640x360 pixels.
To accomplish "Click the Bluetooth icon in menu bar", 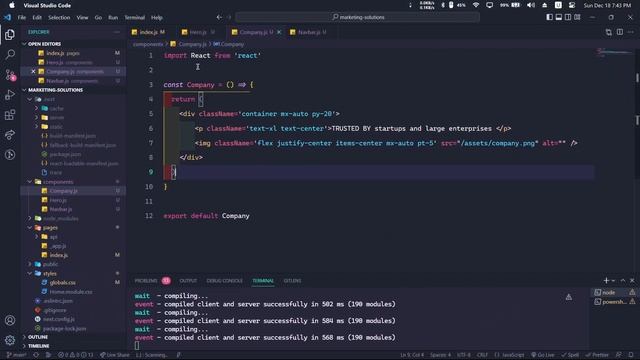I will point(442,5).
